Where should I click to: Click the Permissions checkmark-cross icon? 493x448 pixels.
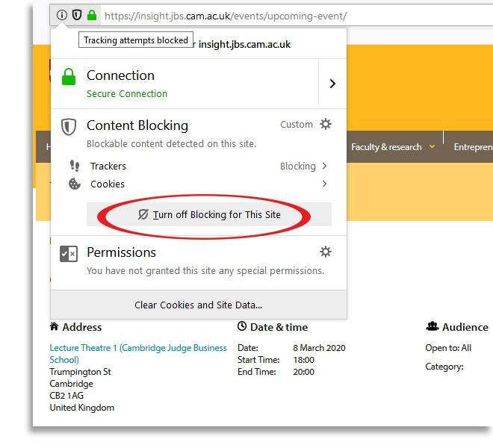click(69, 254)
